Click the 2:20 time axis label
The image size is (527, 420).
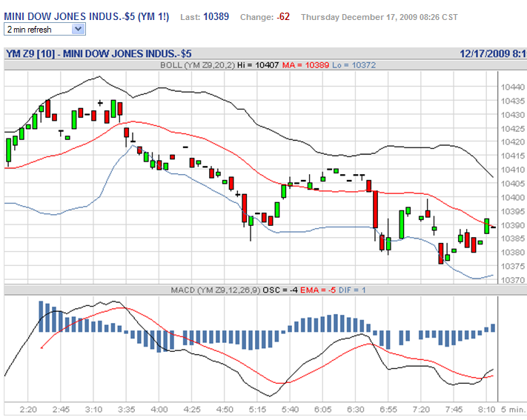click(28, 410)
